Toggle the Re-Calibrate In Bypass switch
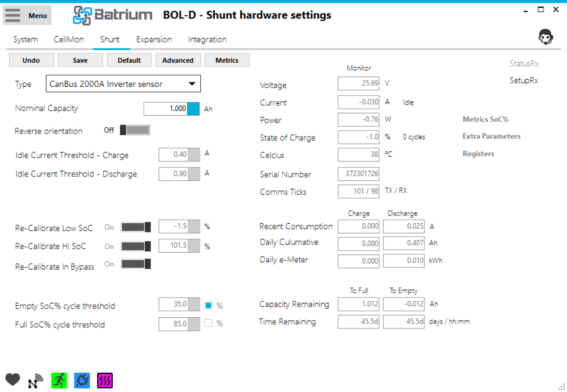 [136, 264]
